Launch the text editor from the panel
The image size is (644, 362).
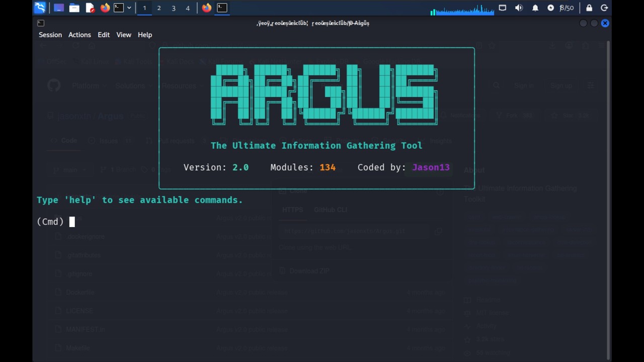(x=90, y=8)
